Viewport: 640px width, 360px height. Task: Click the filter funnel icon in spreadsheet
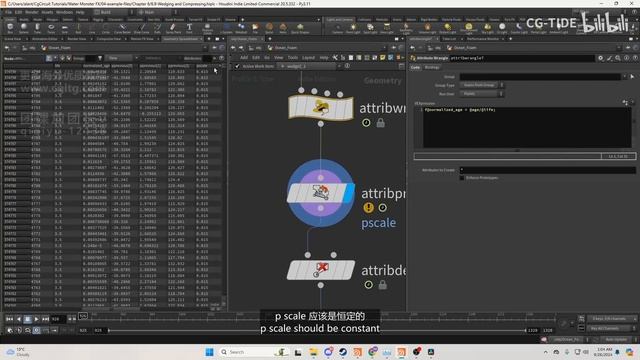coord(100,58)
